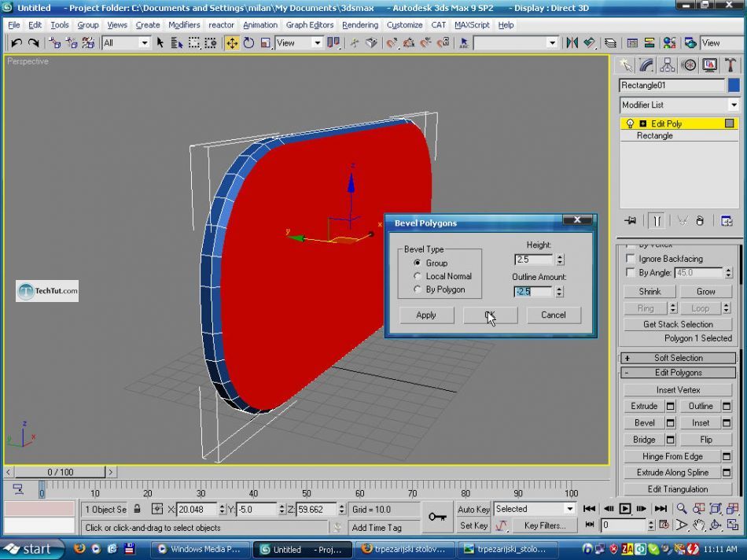The height and width of the screenshot is (560, 747).
Task: Click the Selection Lock padlock icon
Action: (137, 509)
